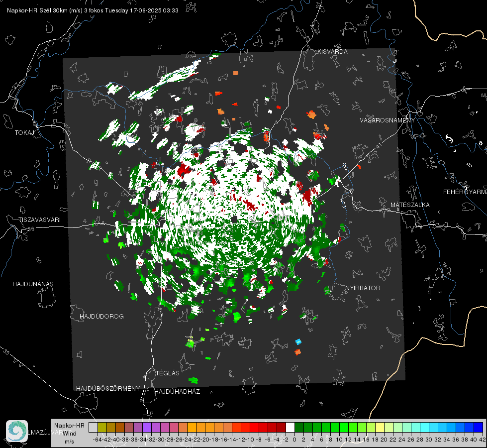Click the HAJDÚHADHÁZ city label
Viewport: 487px width, 448px height.
tap(177, 391)
